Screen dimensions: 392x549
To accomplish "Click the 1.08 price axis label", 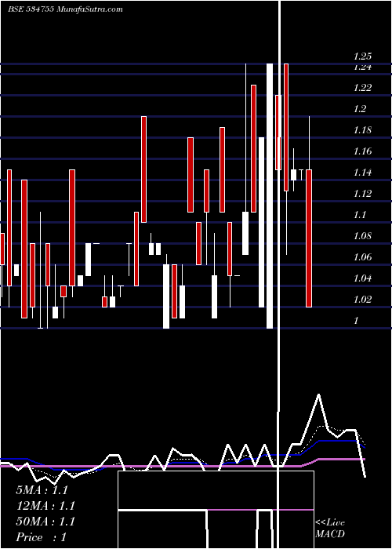I will coord(362,235).
